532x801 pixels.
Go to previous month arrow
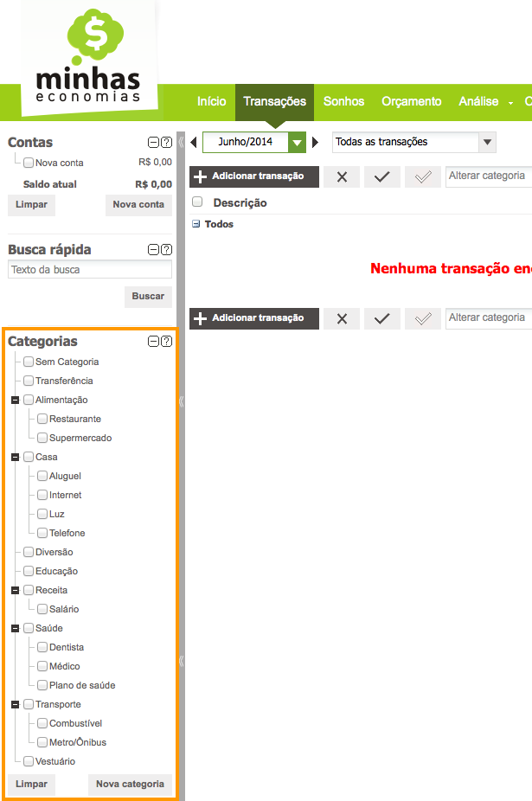[194, 142]
